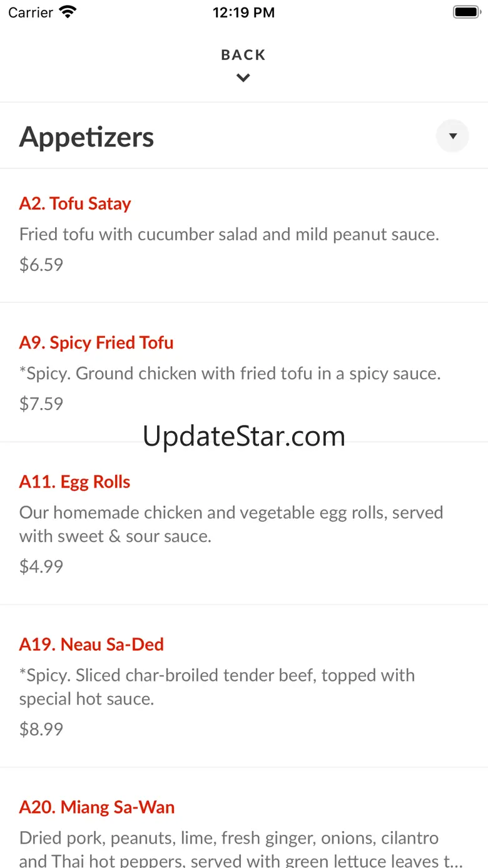
Task: Click the ground chicken spicy sauce description
Action: [x=230, y=374]
